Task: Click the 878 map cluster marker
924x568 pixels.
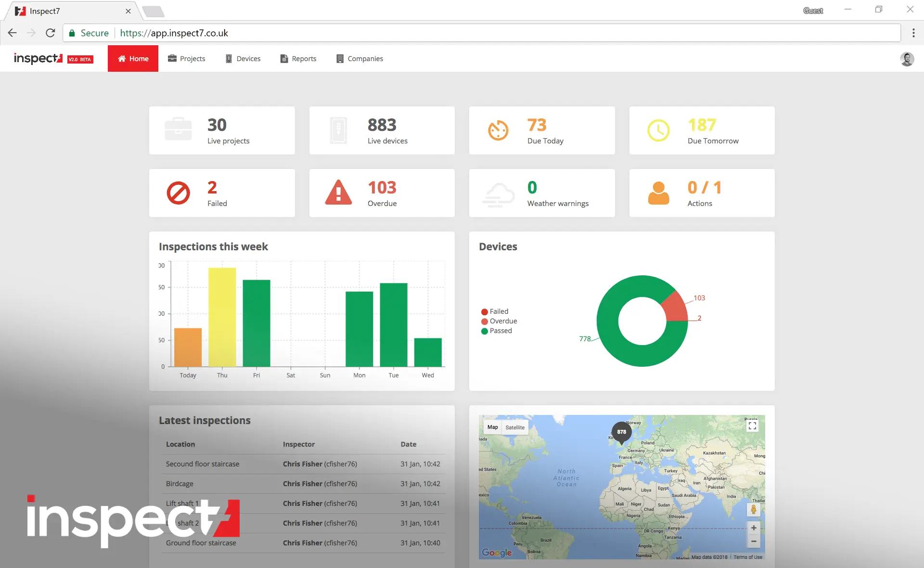Action: tap(621, 432)
